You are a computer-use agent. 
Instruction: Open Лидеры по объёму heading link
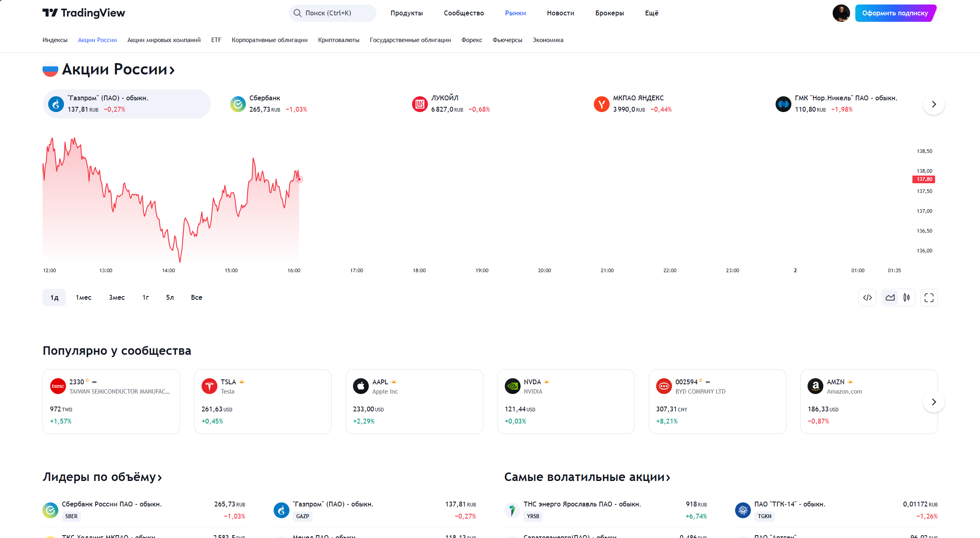click(x=102, y=477)
